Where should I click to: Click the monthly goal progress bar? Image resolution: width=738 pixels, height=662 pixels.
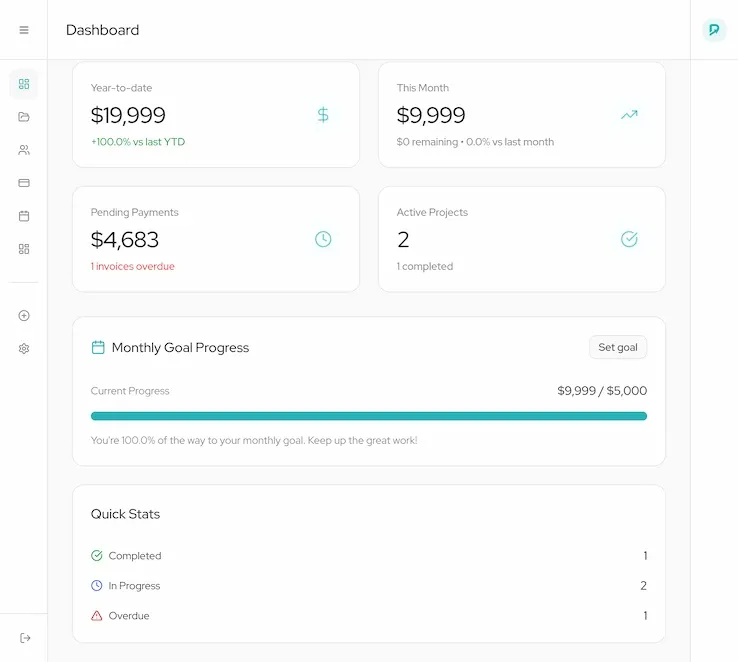tap(368, 416)
